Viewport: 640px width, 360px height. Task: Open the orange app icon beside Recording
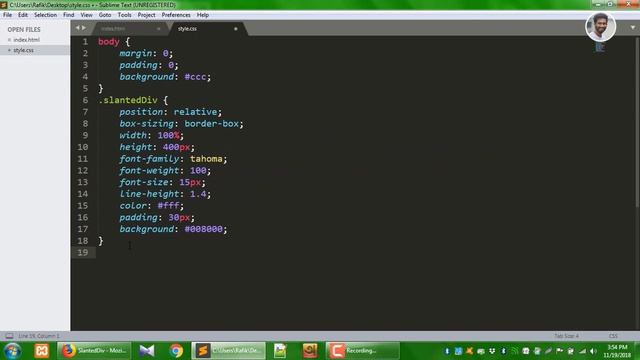(x=310, y=351)
